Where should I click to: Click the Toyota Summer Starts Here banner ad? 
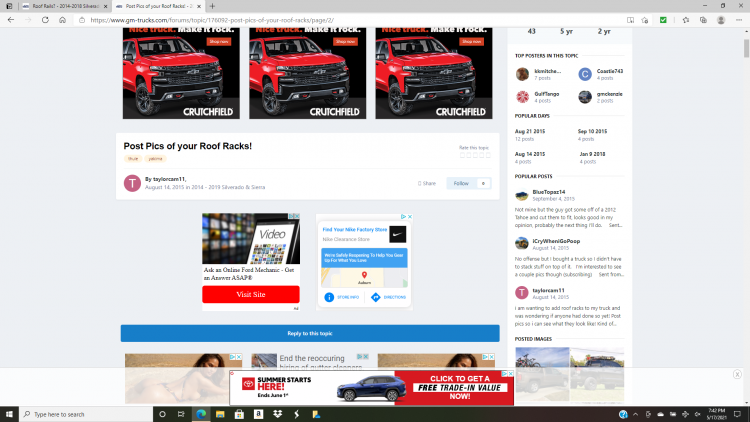point(372,388)
